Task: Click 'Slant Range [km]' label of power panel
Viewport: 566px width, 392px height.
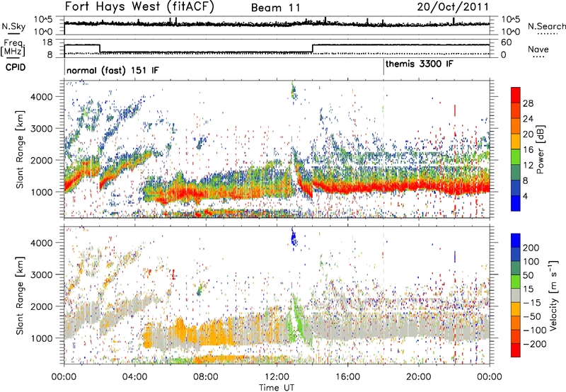Action: tap(20, 149)
